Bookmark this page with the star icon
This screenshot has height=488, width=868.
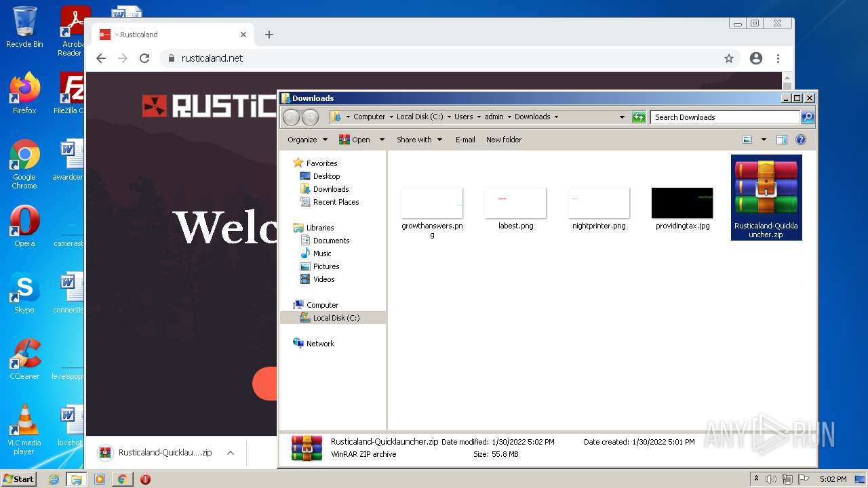[x=729, y=58]
